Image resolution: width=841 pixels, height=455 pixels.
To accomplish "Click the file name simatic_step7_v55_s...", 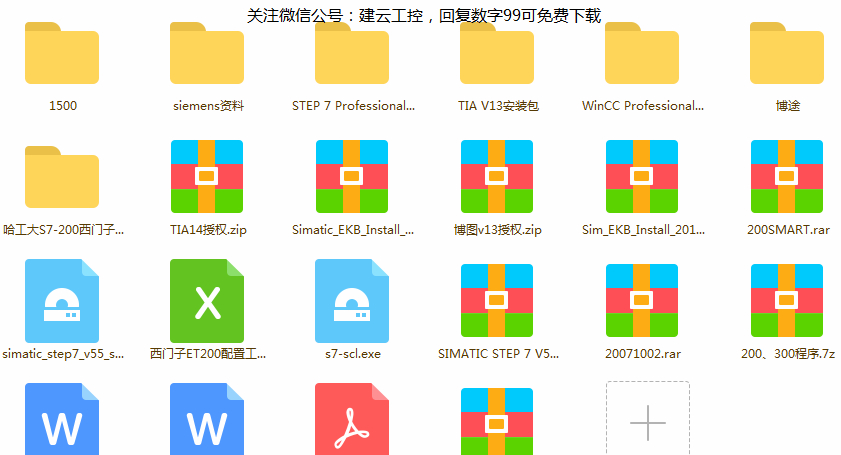I will tap(63, 354).
